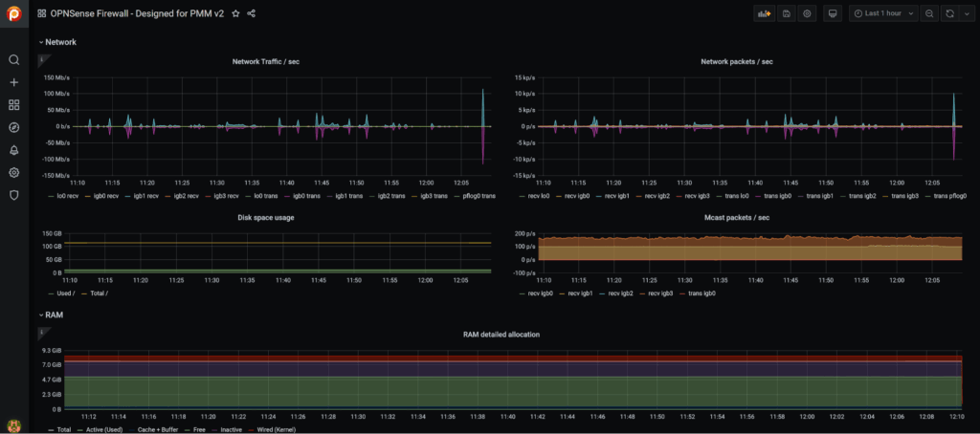980x434 pixels.
Task: Open the refresh interval dropdown arrow
Action: (x=965, y=14)
